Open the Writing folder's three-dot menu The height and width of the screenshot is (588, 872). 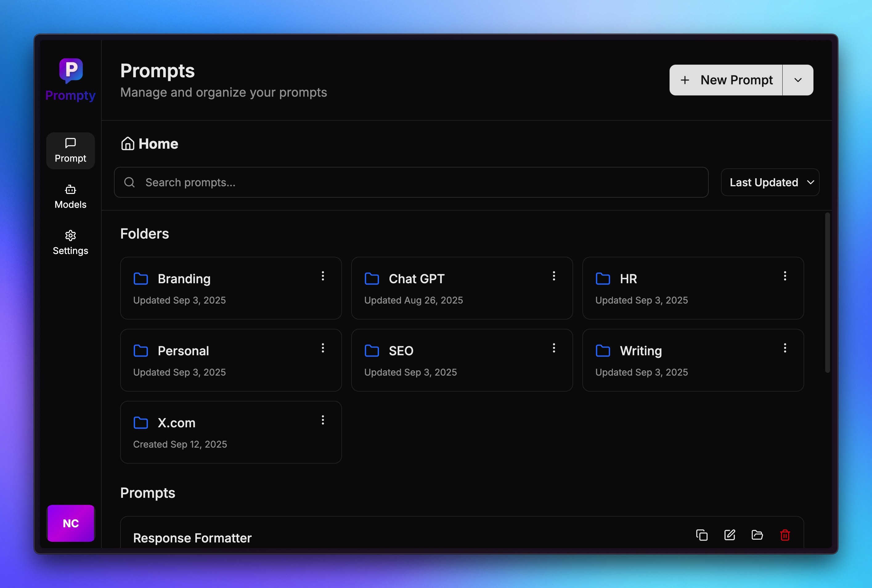pyautogui.click(x=784, y=348)
